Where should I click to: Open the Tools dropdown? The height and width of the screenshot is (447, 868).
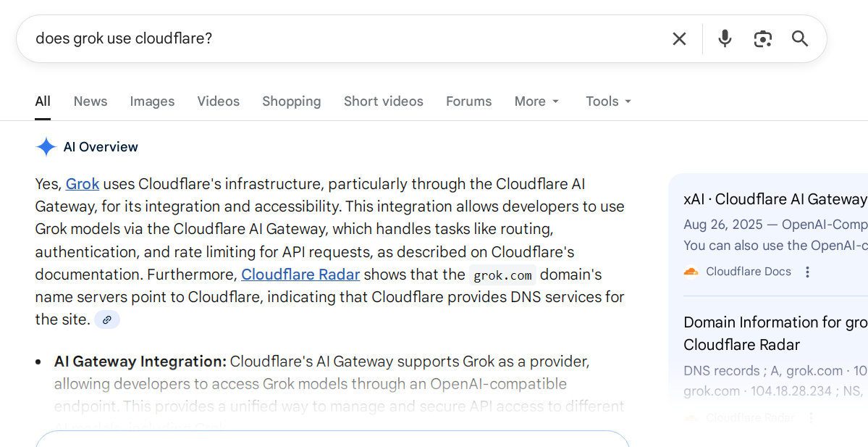tap(607, 101)
